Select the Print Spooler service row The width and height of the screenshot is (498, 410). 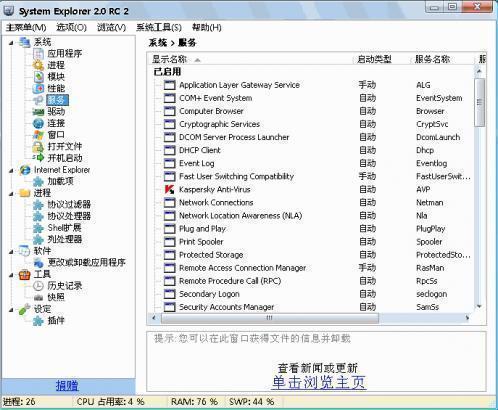coord(313,242)
